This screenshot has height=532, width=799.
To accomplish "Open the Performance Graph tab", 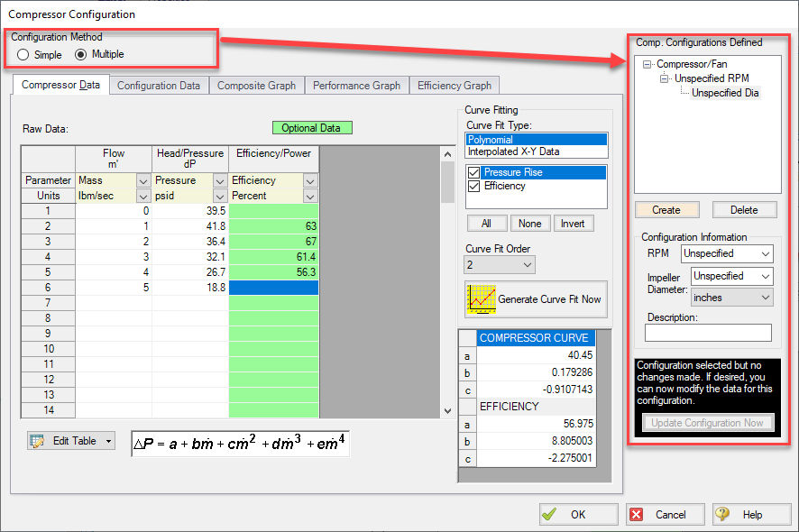I will click(x=356, y=86).
